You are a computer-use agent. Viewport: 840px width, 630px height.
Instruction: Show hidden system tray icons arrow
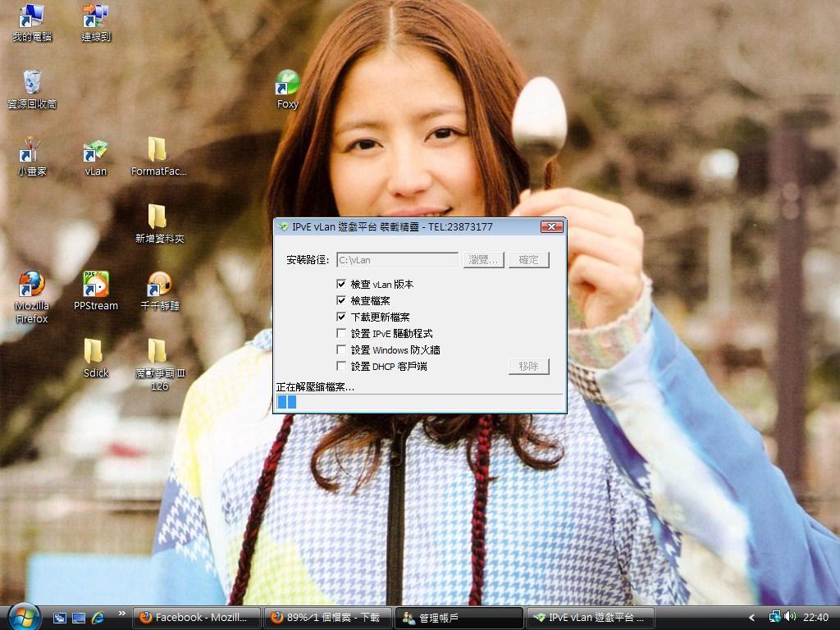pyautogui.click(x=751, y=617)
